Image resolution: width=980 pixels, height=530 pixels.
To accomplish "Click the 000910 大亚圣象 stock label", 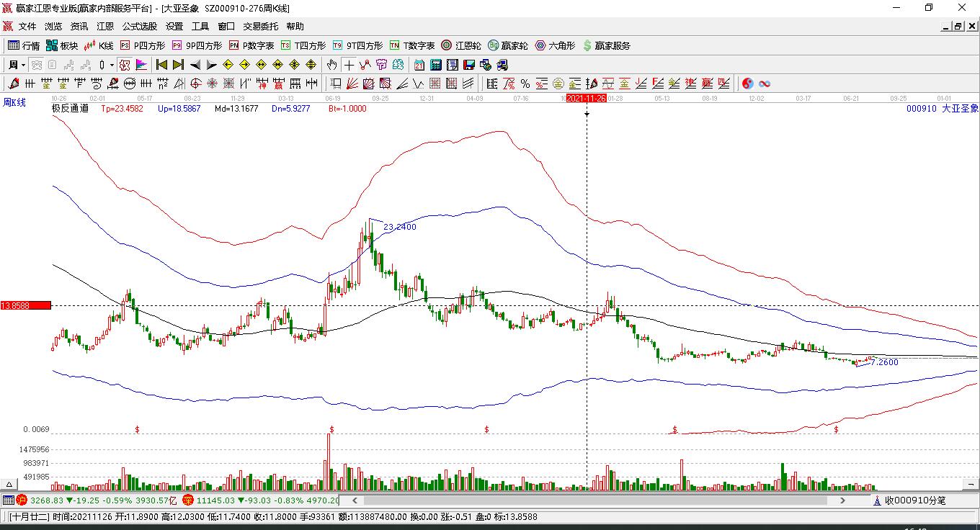I will (x=943, y=109).
